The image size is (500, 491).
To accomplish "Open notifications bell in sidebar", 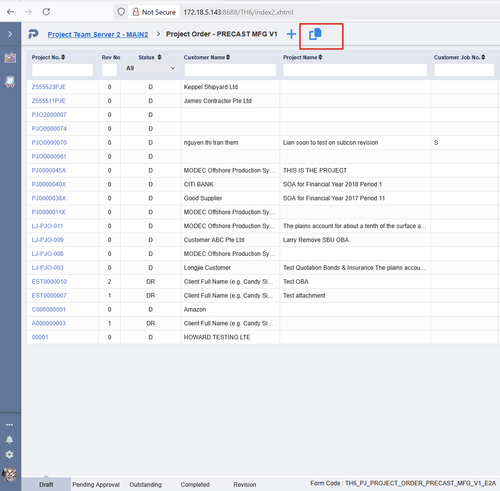I will click(10, 440).
